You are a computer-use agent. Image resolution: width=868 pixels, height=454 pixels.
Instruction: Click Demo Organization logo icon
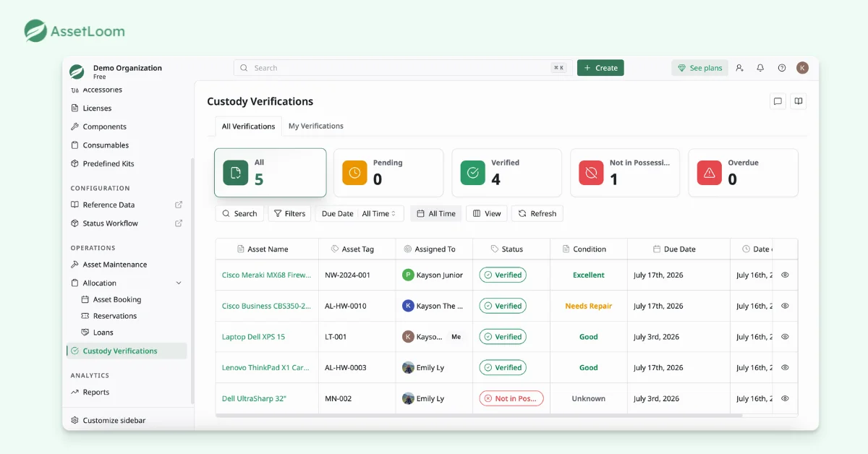77,72
